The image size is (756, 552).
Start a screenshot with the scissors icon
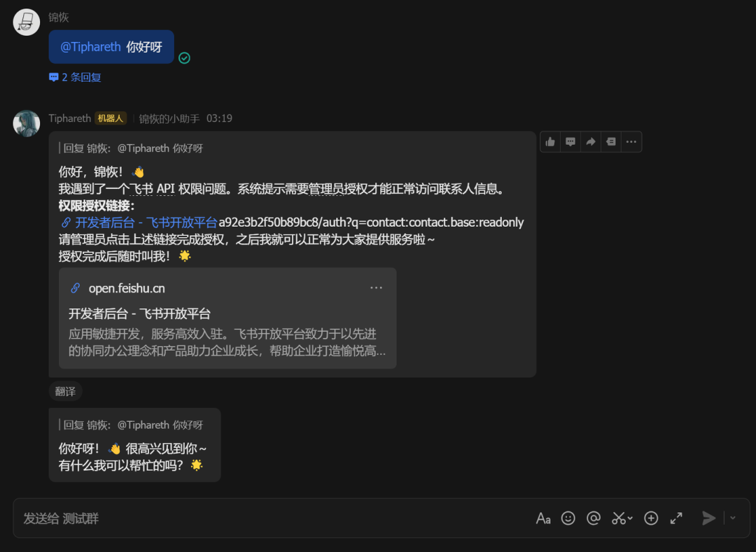pyautogui.click(x=617, y=518)
